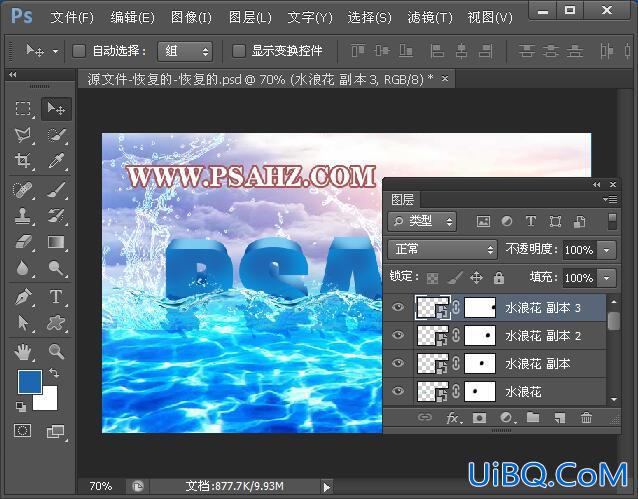Select the Blur tool

click(x=23, y=268)
